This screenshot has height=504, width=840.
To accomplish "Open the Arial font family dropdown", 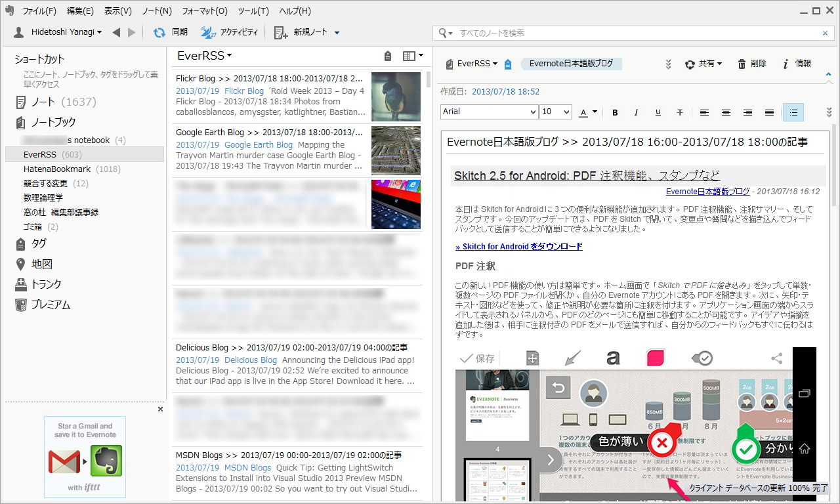I will 489,112.
